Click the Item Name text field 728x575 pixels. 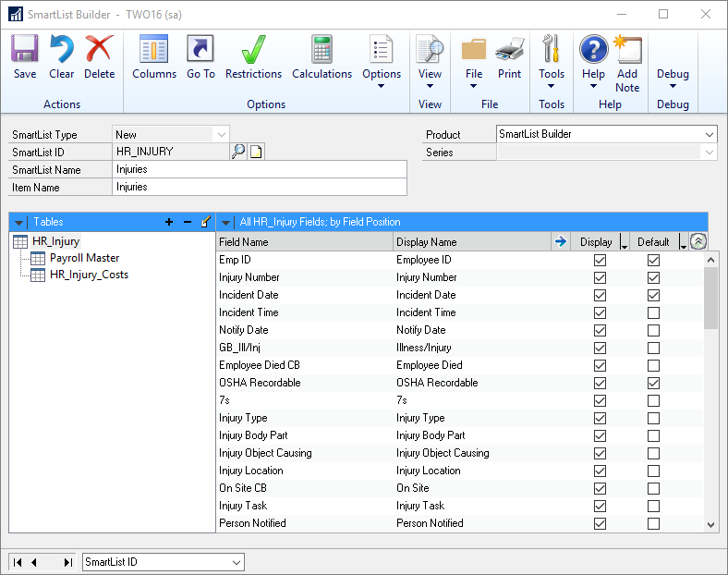(x=260, y=187)
